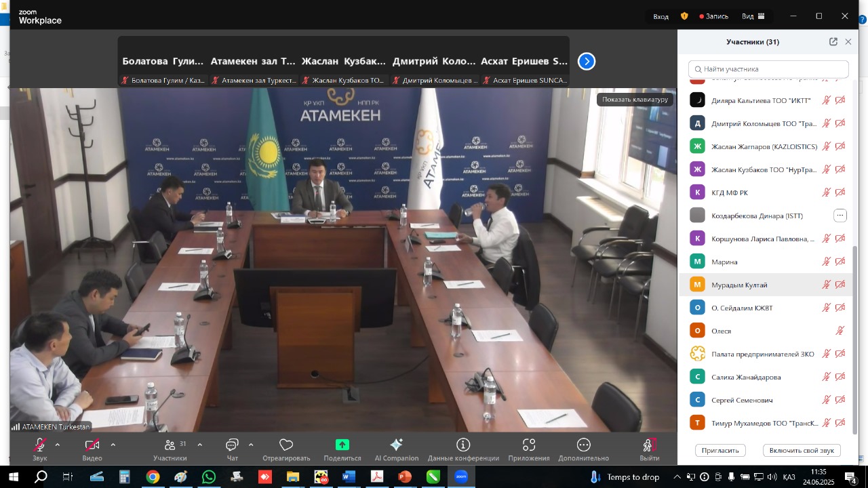
Task: Click the participants list scrollbar
Action: (x=854, y=339)
